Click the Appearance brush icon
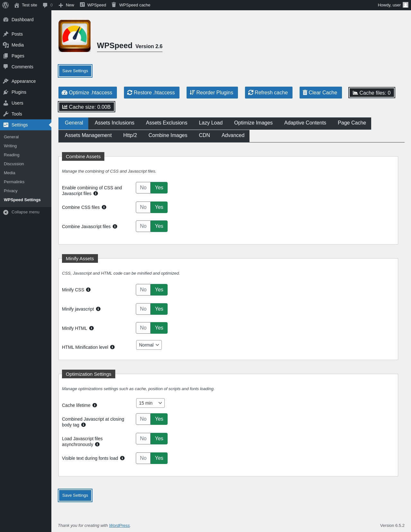 6,81
